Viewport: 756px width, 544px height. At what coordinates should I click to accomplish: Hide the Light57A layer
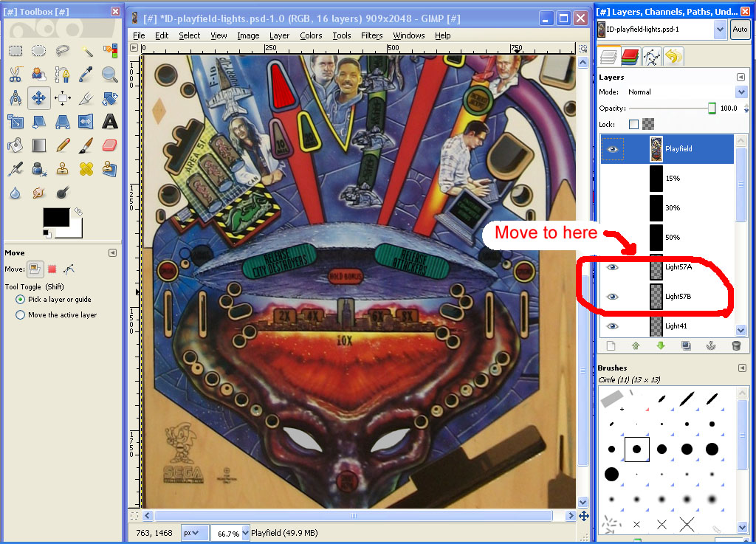pos(612,267)
